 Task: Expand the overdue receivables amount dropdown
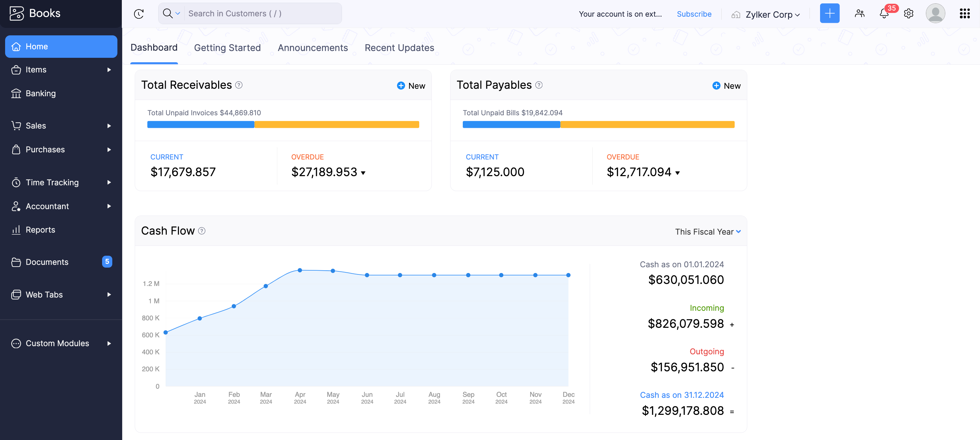363,173
